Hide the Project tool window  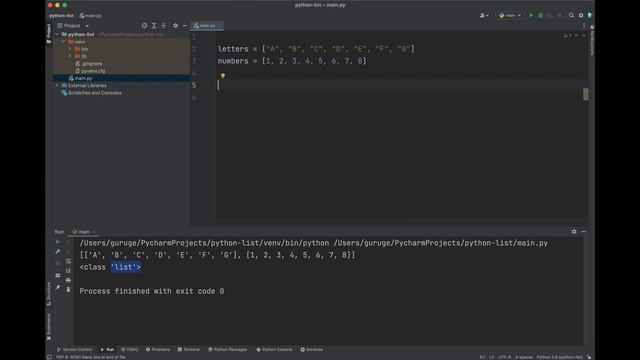coord(185,25)
